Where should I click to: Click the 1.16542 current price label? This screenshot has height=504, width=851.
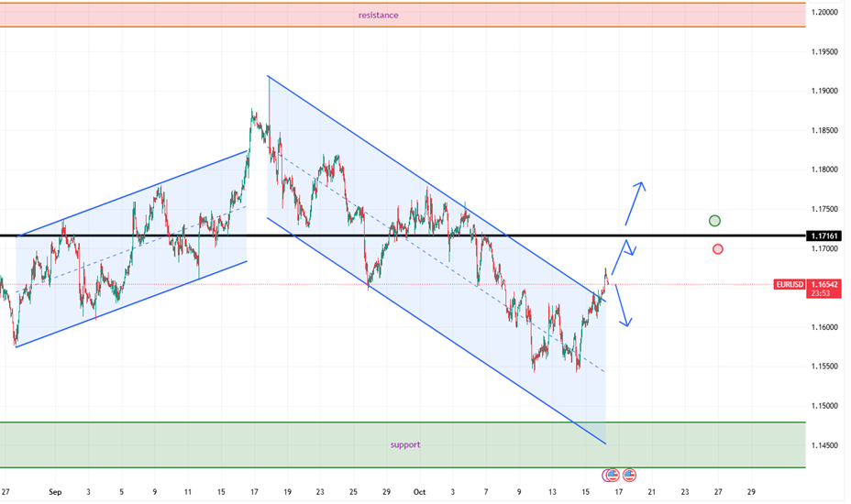[x=826, y=284]
